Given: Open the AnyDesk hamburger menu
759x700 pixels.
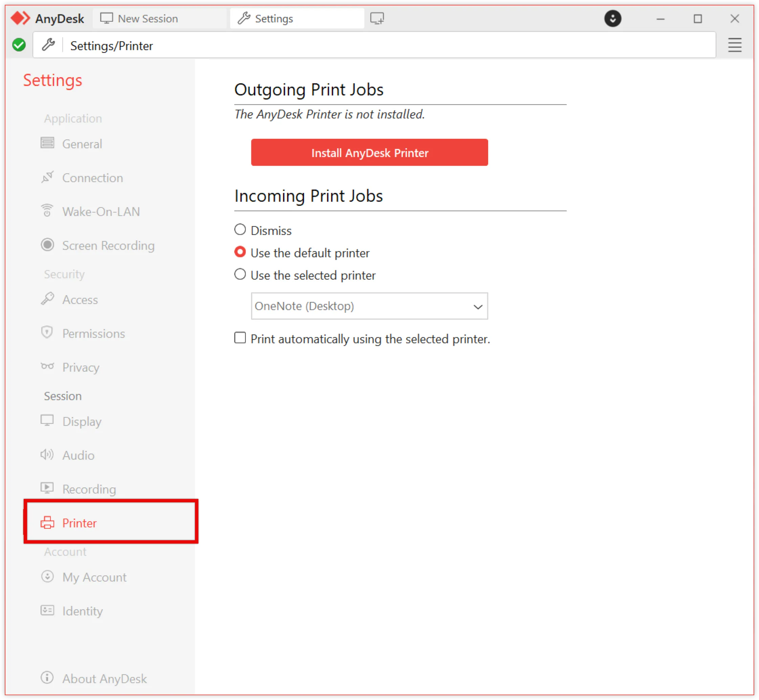Looking at the screenshot, I should pos(734,45).
